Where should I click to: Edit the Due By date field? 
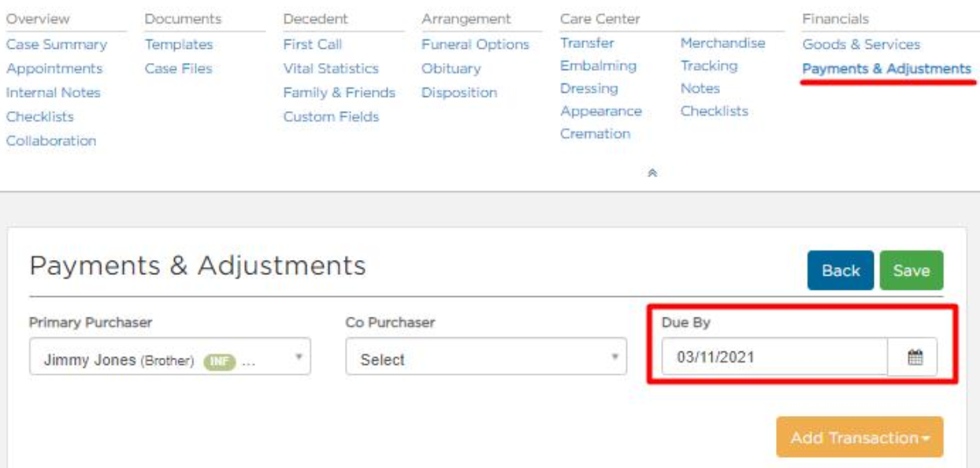775,357
